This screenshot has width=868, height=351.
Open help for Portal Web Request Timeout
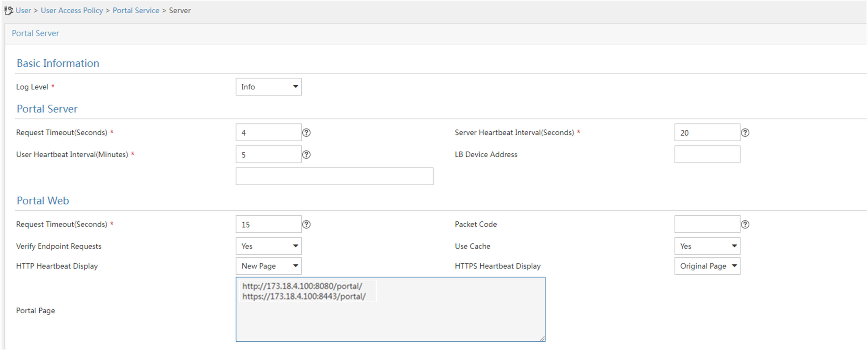click(306, 224)
